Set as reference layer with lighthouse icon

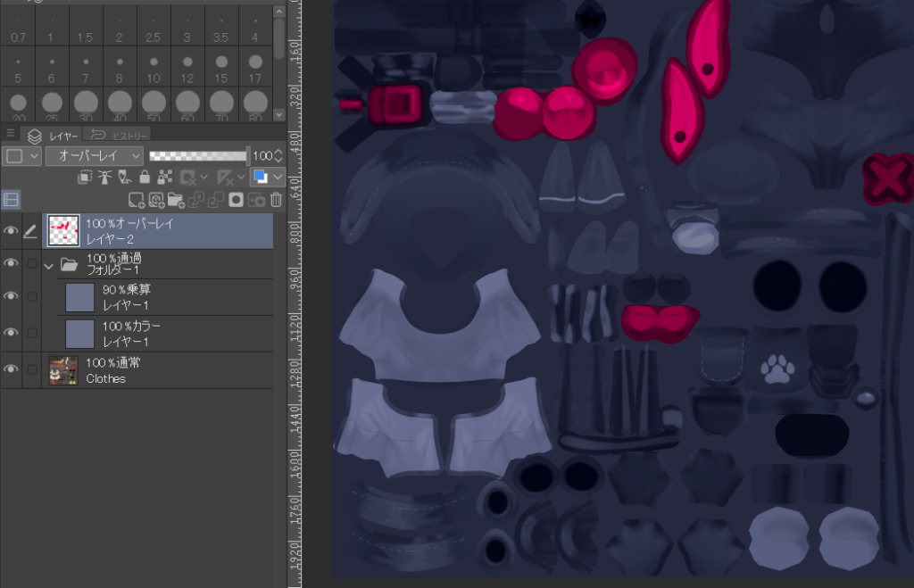(x=104, y=178)
